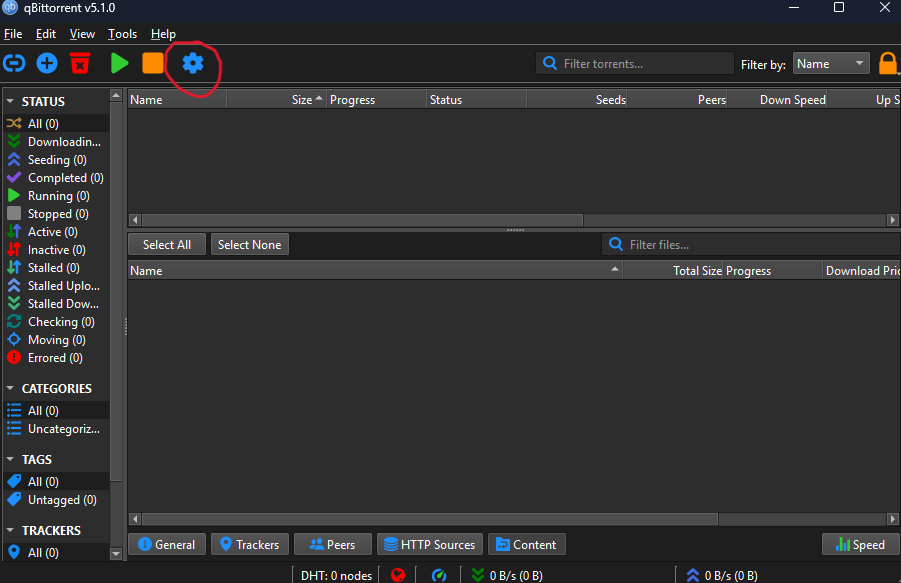Image resolution: width=901 pixels, height=583 pixels.
Task: Select Seeding (0) filter
Action: tap(56, 160)
